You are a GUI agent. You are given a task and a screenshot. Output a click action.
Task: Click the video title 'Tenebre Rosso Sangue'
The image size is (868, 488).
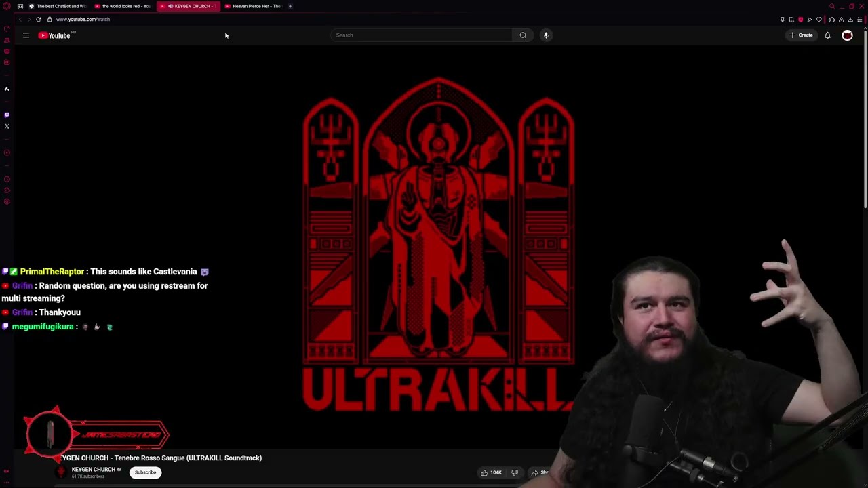tap(161, 458)
